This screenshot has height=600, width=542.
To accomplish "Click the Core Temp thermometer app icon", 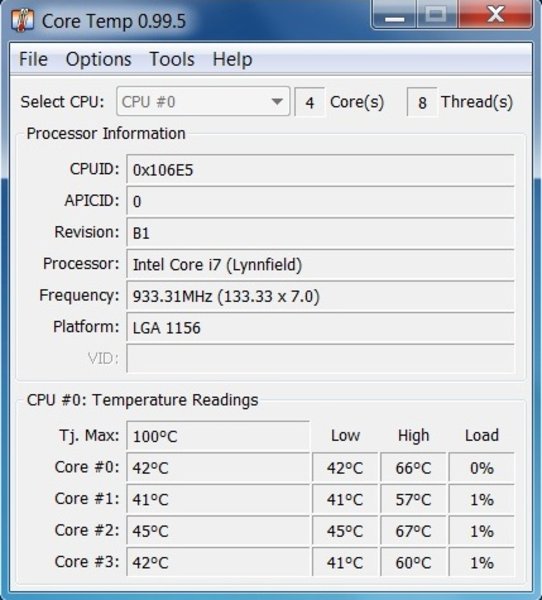I will point(23,20).
